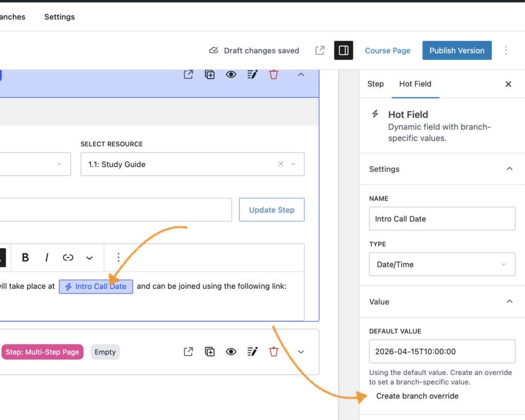Viewport: 525px width, 420px height.
Task: Delete the Multi-Step Page step
Action: [274, 352]
